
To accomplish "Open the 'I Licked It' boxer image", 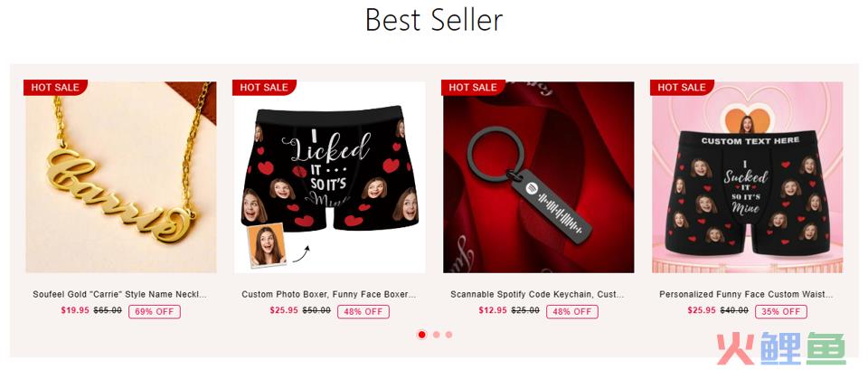I will pos(329,177).
